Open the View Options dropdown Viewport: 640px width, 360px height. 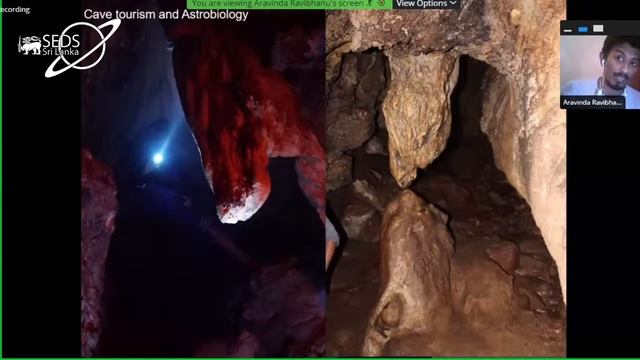(426, 4)
